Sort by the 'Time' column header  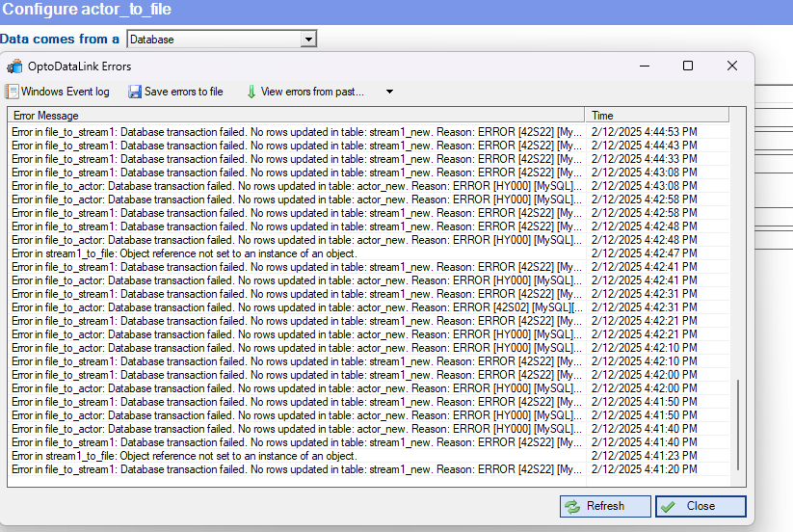(657, 116)
